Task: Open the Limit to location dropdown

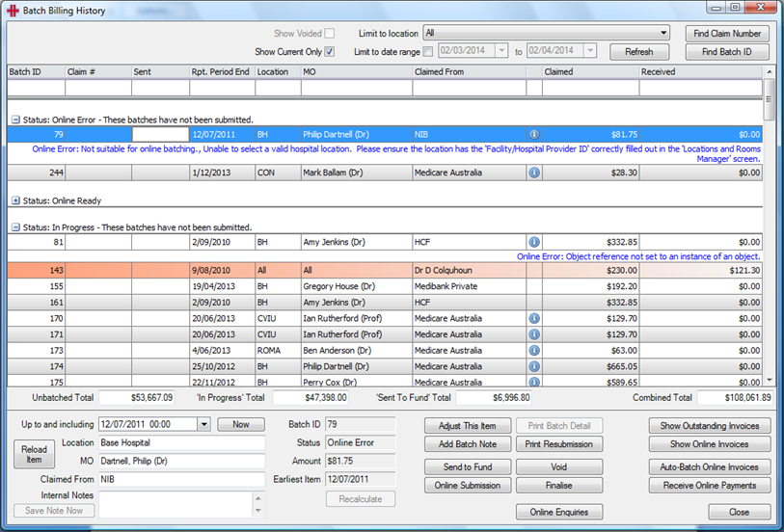Action: coord(662,33)
